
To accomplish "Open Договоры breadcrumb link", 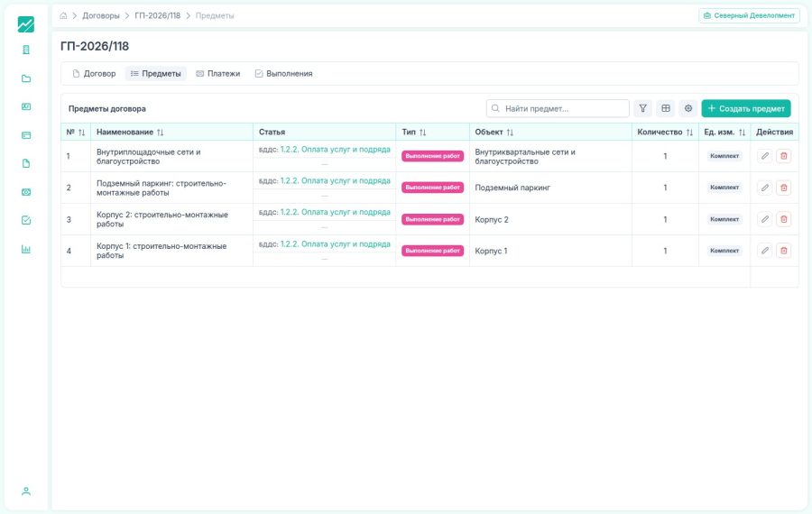I will (x=101, y=15).
